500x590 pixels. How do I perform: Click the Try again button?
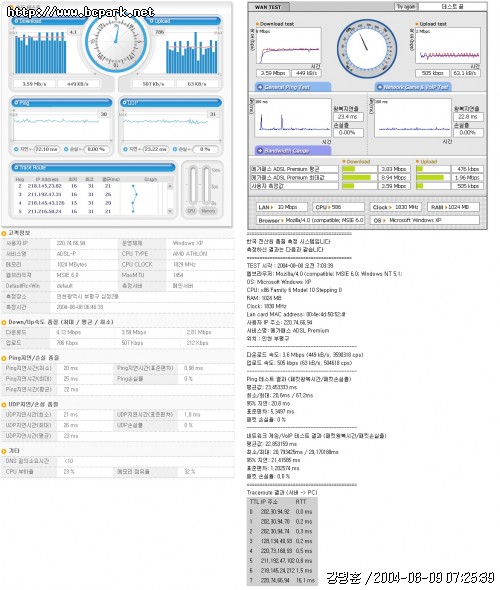point(406,6)
